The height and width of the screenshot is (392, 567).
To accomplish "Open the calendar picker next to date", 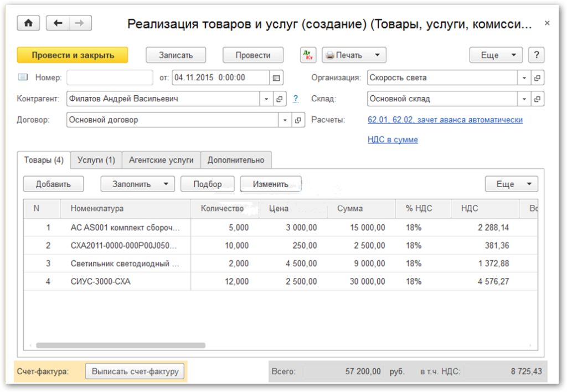I will 276,78.
